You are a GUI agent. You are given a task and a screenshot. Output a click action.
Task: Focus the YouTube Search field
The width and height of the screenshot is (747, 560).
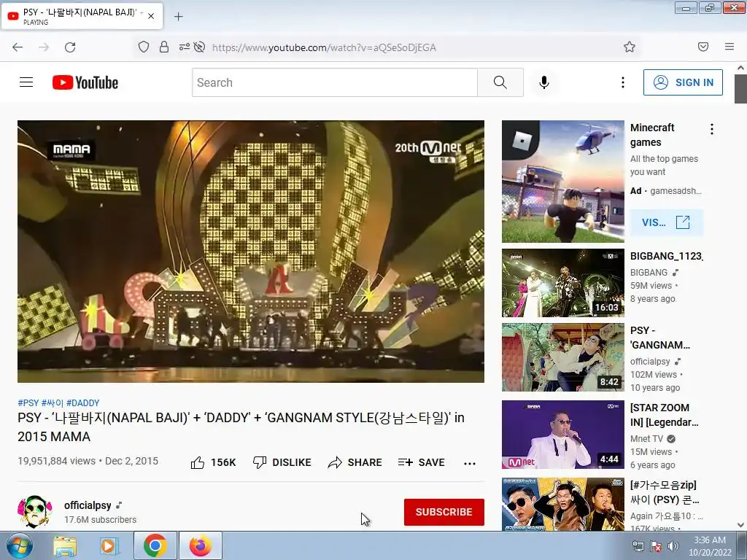pos(335,82)
